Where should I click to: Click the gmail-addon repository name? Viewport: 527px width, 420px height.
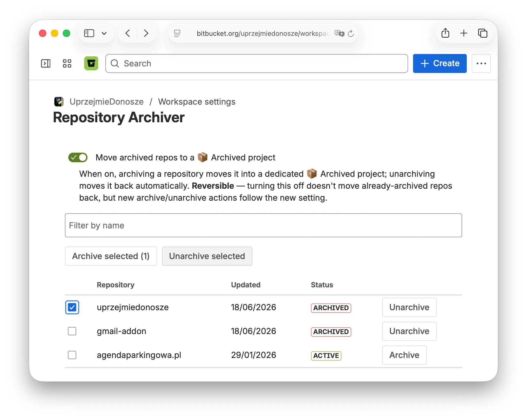[x=121, y=331]
